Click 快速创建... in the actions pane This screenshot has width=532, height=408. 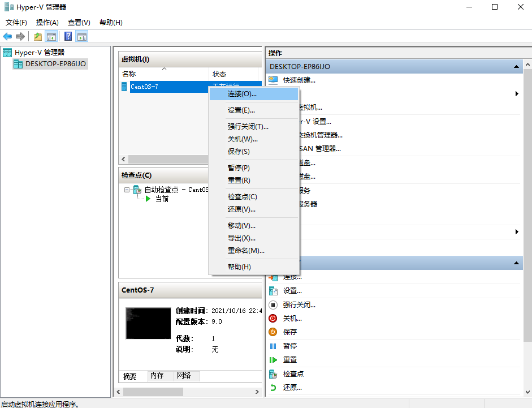click(x=299, y=80)
